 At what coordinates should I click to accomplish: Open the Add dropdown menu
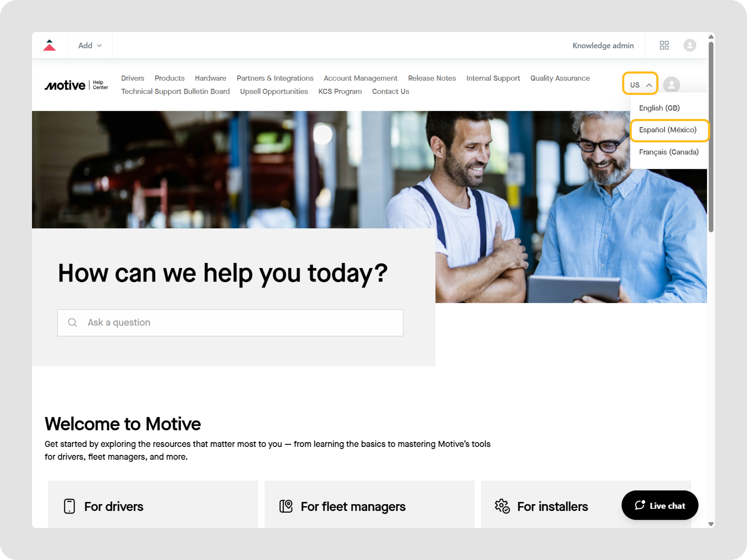click(x=89, y=45)
